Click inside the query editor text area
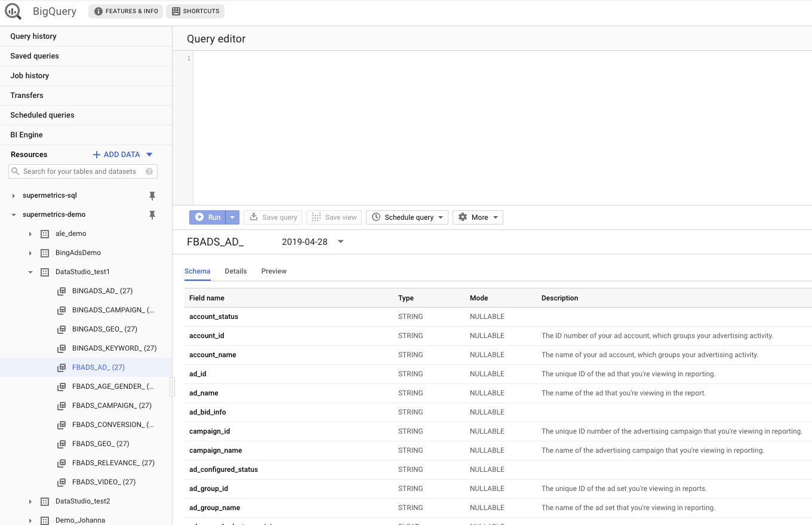This screenshot has width=812, height=525. (x=502, y=128)
